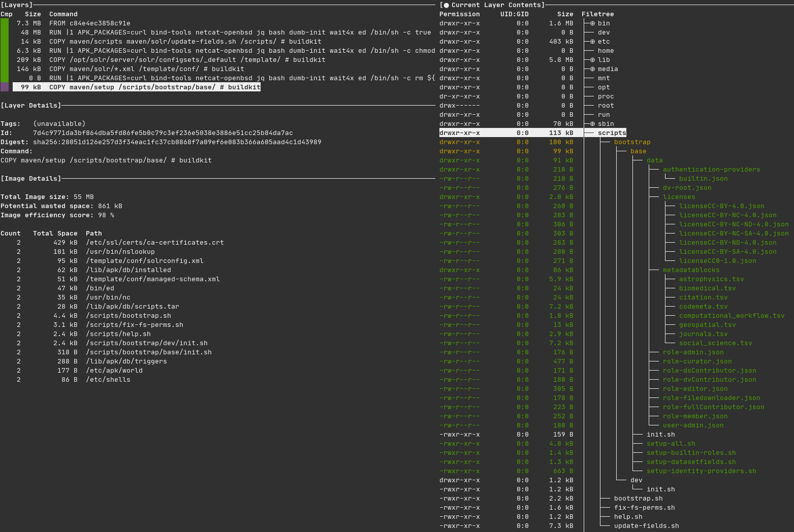Select the FROM c84e4ec3858c91e layer
Viewport: 794px width, 532px height.
[89, 23]
